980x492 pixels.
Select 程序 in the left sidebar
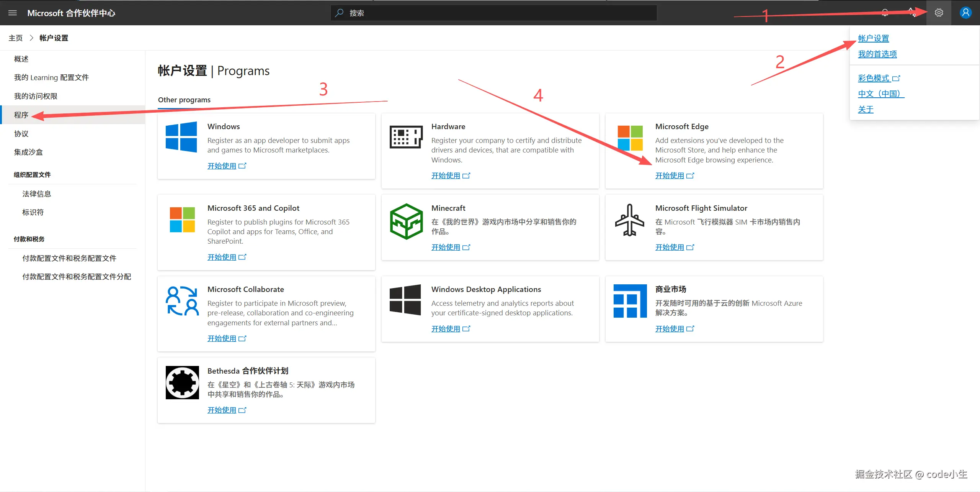pyautogui.click(x=21, y=115)
